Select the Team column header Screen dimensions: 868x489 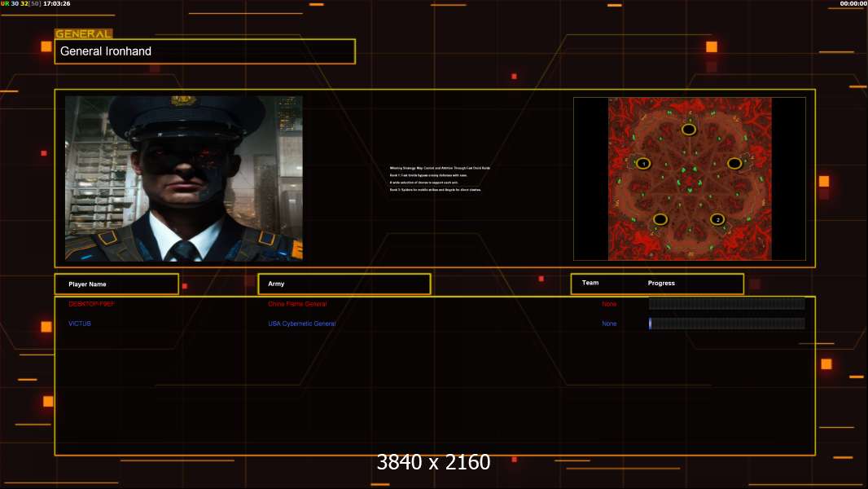[590, 283]
